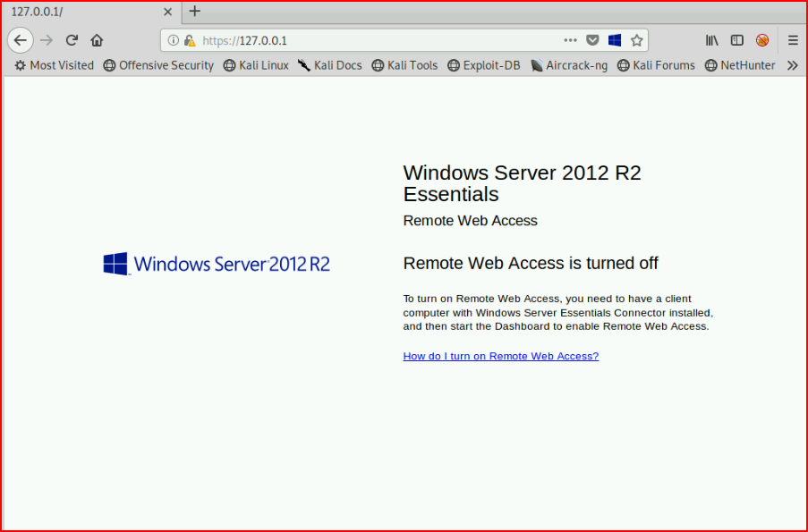808x532 pixels.
Task: Open Most Visited bookmarks folder
Action: 55,65
